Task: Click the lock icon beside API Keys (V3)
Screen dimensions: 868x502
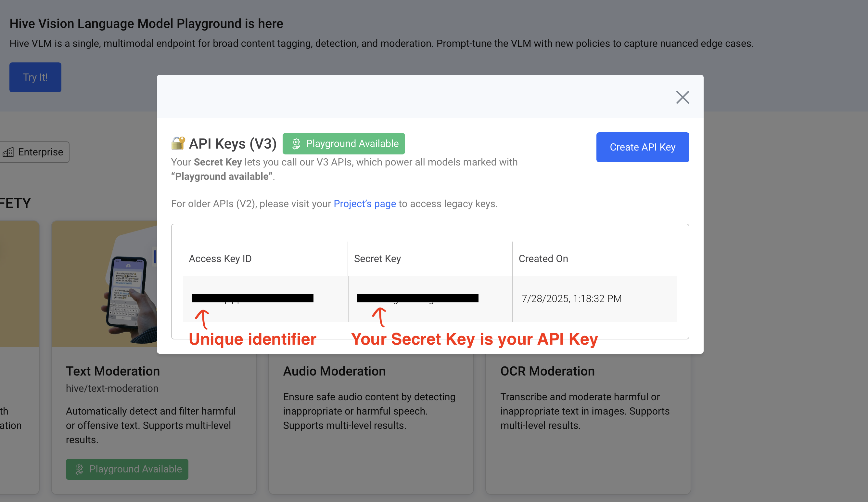Action: click(178, 143)
